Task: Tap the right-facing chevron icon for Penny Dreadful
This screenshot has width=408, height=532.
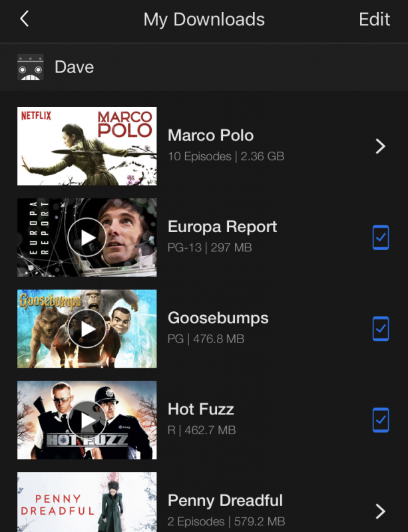Action: click(381, 511)
